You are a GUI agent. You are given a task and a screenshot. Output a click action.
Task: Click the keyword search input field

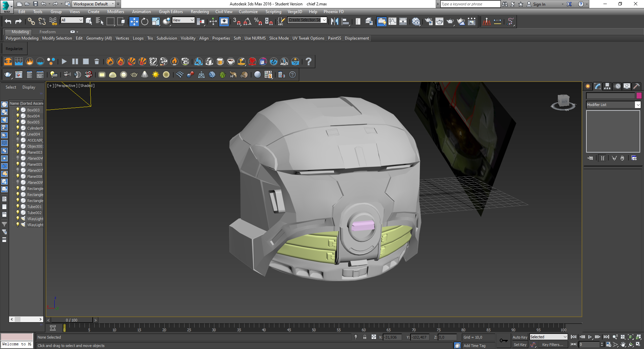click(x=470, y=4)
